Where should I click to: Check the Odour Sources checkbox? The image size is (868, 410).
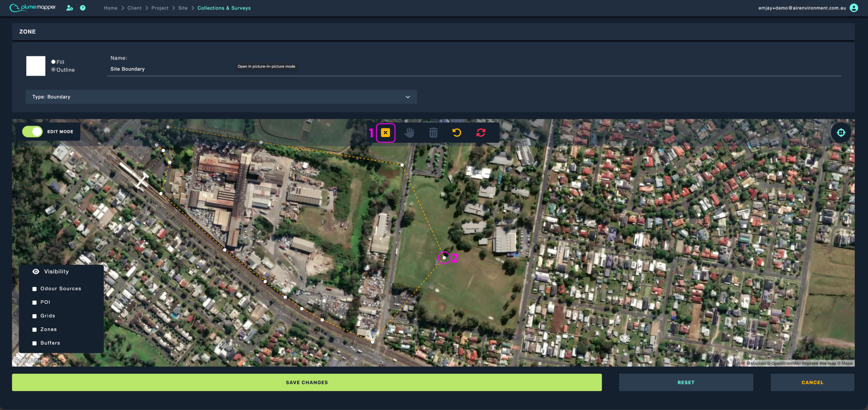coord(34,289)
